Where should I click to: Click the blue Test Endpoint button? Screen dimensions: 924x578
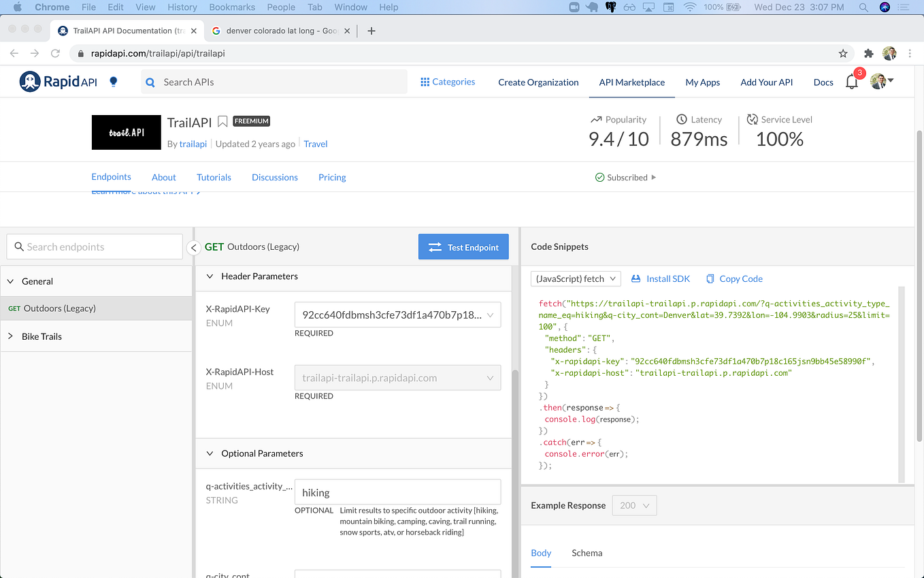coord(463,246)
